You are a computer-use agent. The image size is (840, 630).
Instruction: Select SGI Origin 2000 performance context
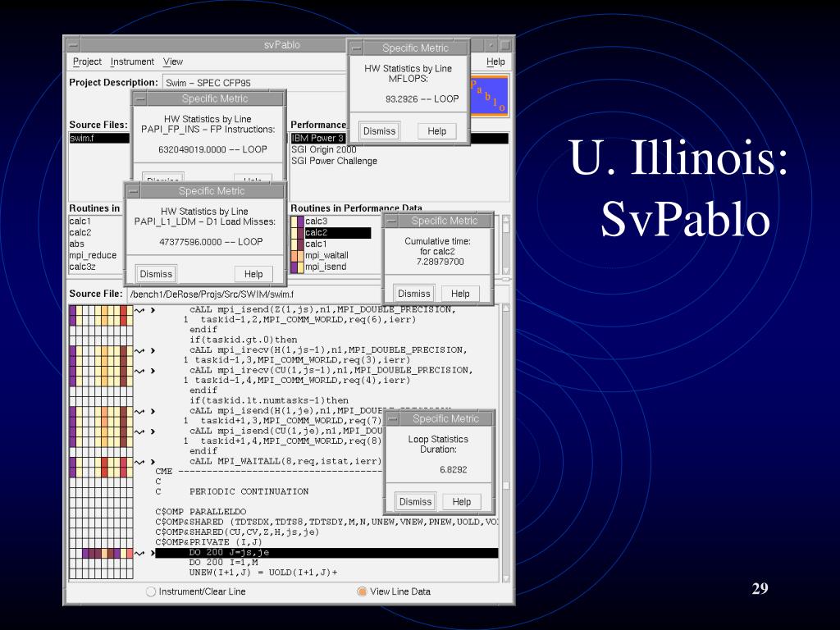[323, 149]
